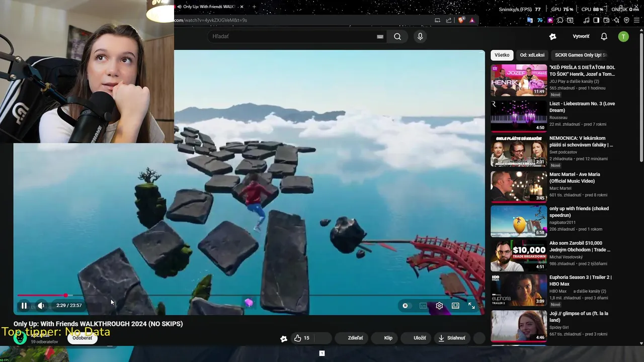This screenshot has width=644, height=362.
Task: Click the Ask sparkle icon in YouTube header
Action: 553,36
